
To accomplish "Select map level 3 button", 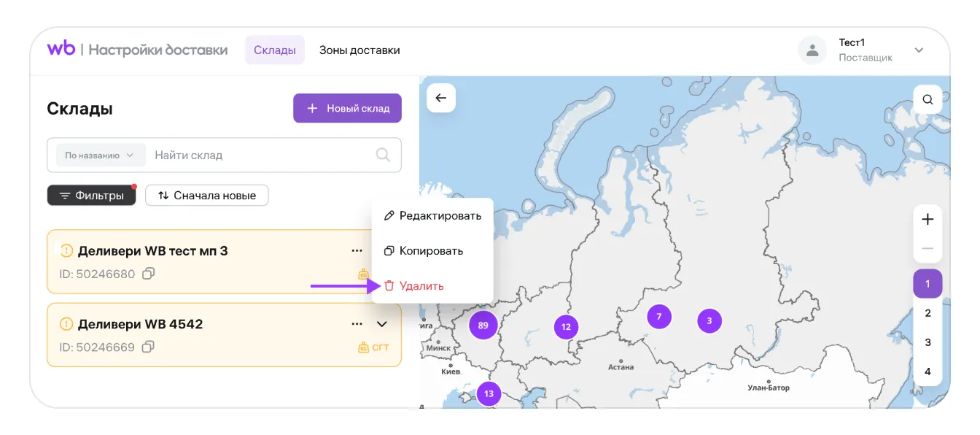I will coord(927,342).
